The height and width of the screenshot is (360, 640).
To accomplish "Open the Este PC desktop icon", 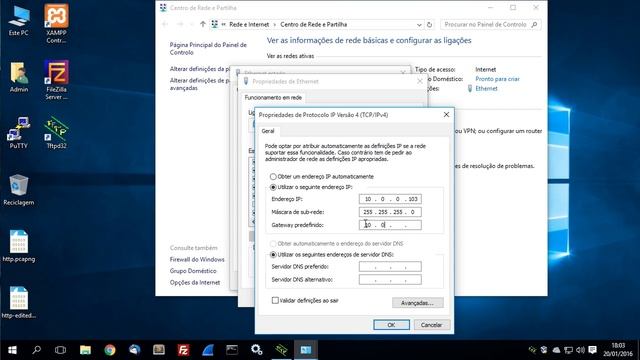I will coord(19,20).
